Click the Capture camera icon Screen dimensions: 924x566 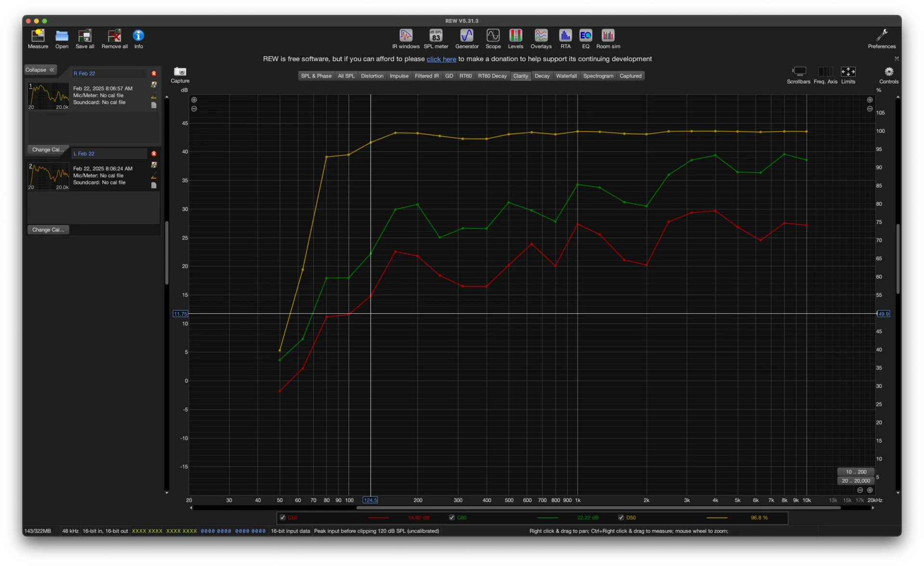[180, 72]
